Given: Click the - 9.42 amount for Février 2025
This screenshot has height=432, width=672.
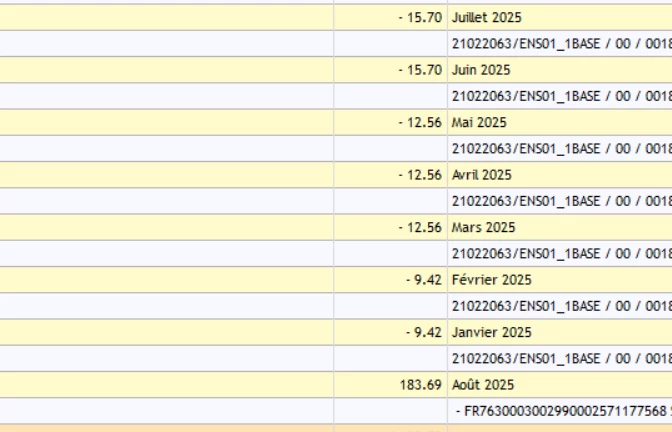Looking at the screenshot, I should [x=424, y=280].
